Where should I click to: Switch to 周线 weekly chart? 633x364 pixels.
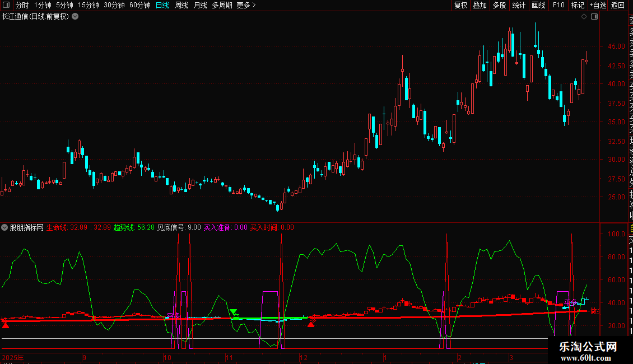point(181,5)
